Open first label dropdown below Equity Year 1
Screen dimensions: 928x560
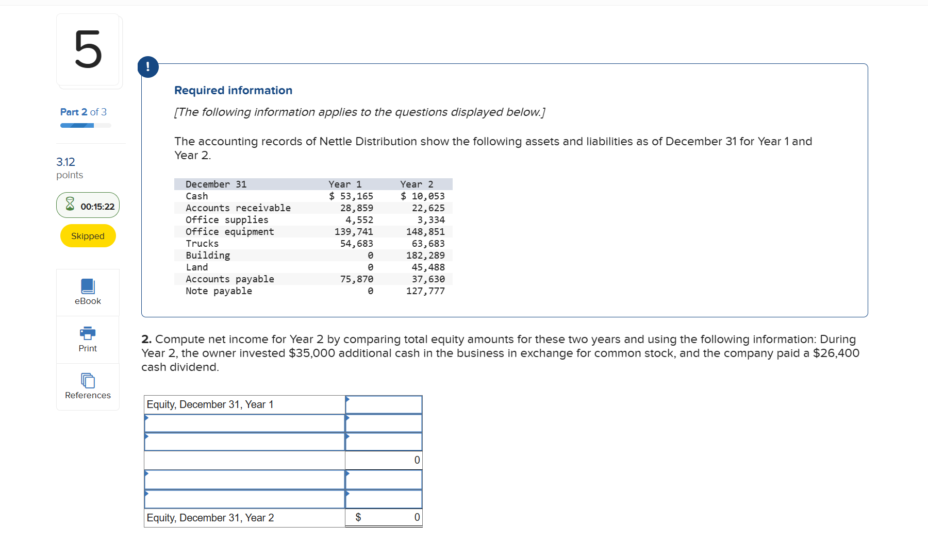244,423
